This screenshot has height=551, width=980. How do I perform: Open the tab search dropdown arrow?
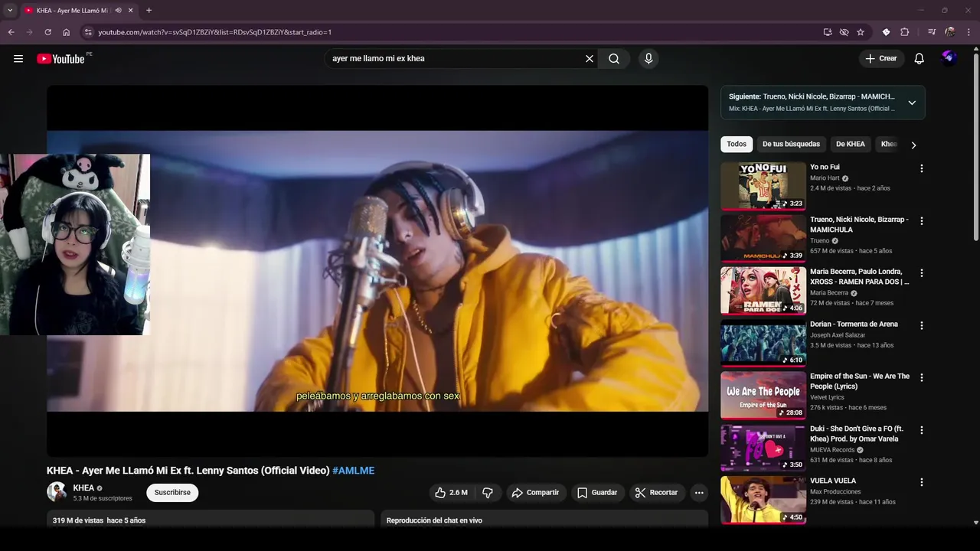(x=10, y=11)
